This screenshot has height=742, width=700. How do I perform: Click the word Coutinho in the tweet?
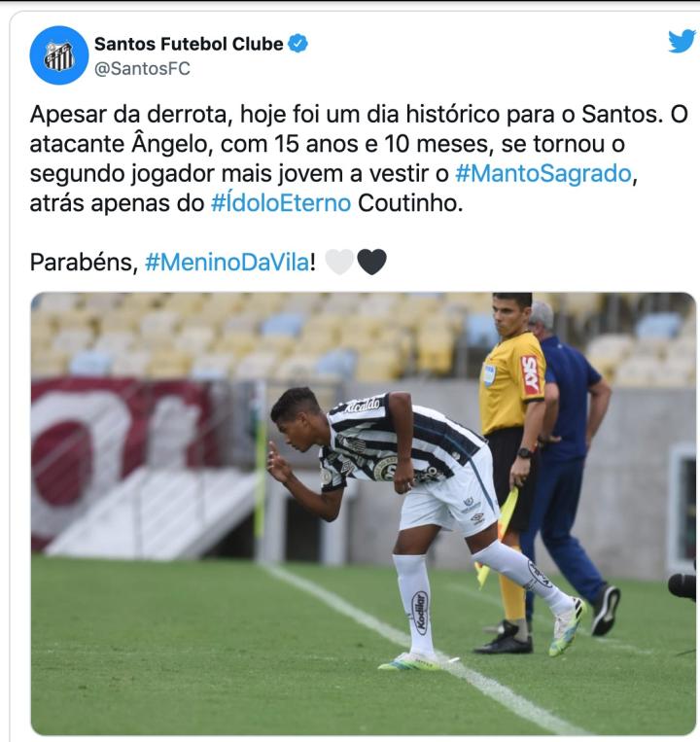[410, 203]
